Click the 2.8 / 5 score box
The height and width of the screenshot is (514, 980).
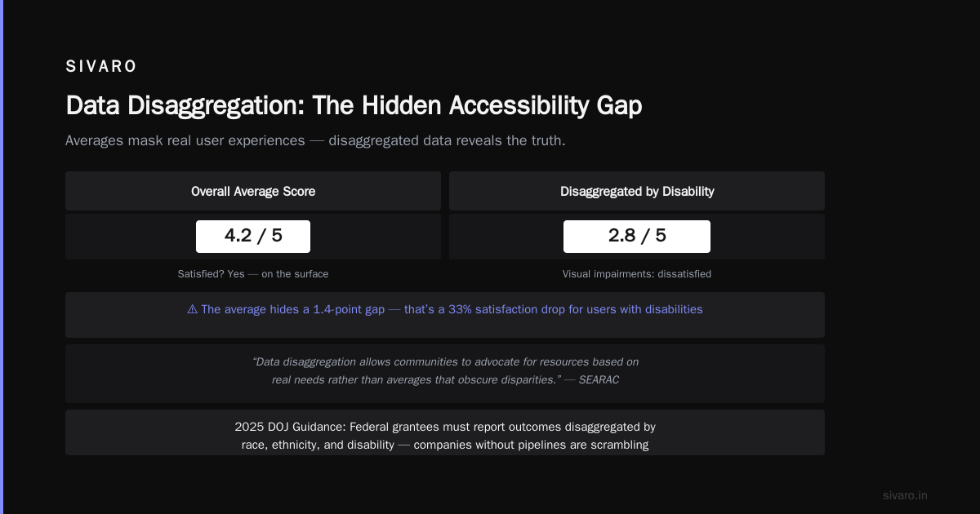click(x=637, y=237)
